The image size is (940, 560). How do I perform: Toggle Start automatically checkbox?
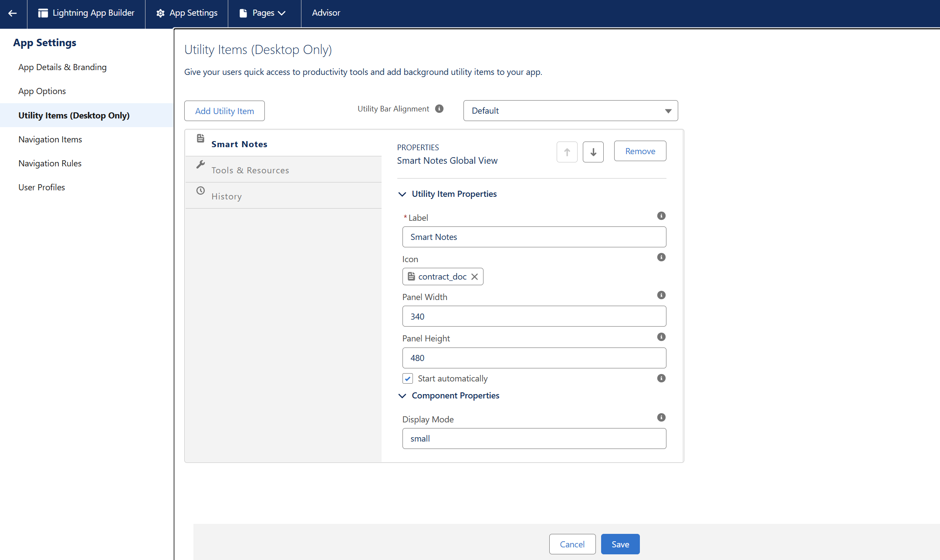[408, 378]
